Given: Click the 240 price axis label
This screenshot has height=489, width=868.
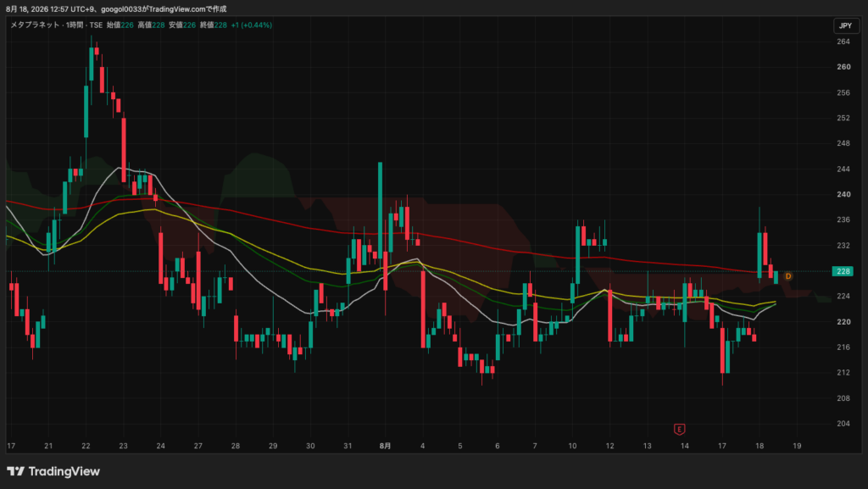Looking at the screenshot, I should pyautogui.click(x=843, y=194).
